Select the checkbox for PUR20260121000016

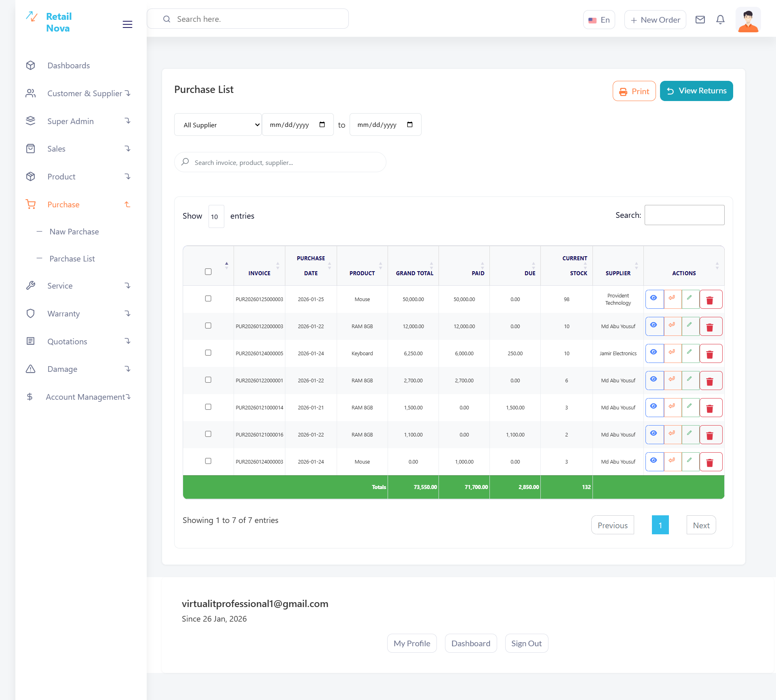coord(208,434)
